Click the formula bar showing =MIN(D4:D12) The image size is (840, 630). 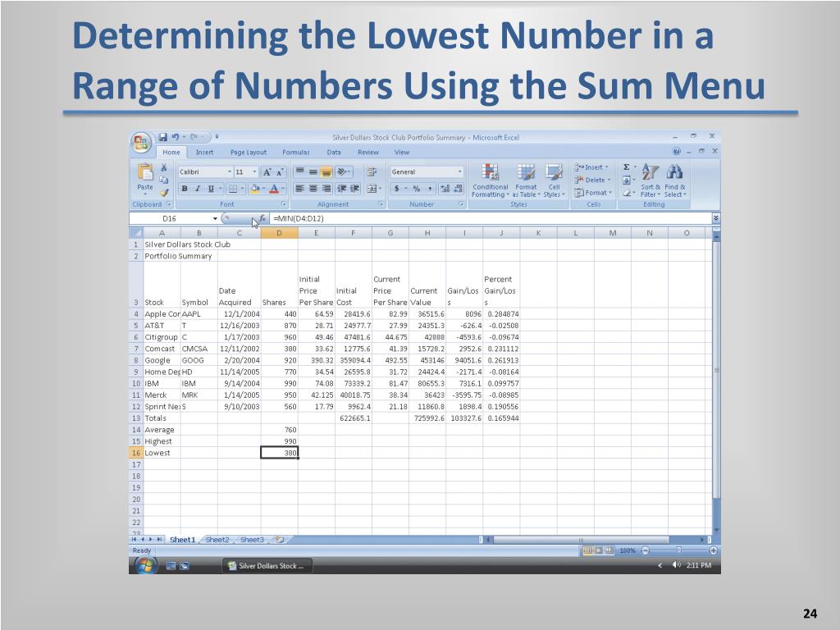(491, 218)
